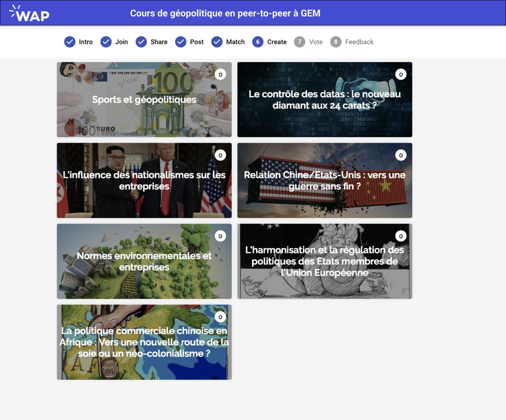506x420 pixels.
Task: Open Le contrôle des datas card
Action: tap(325, 100)
